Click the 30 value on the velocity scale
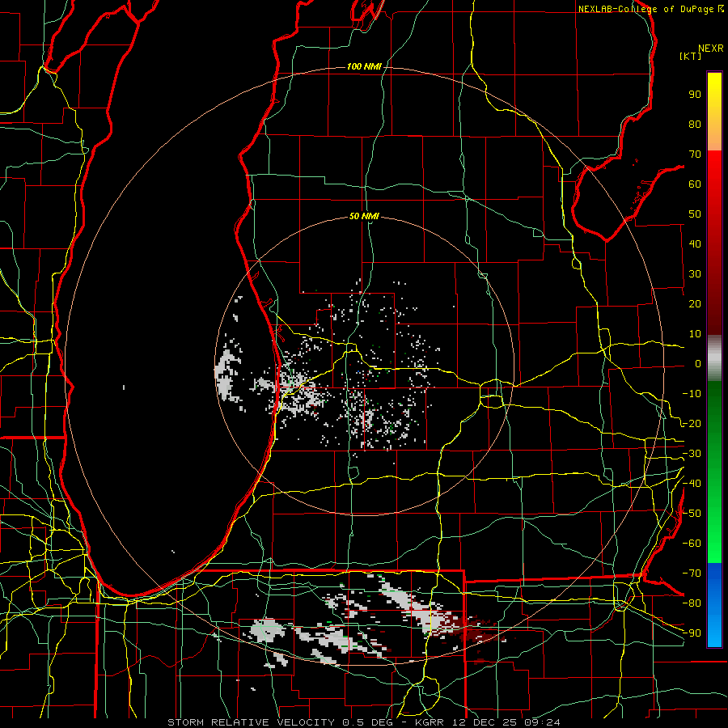This screenshot has height=728, width=728. (695, 274)
